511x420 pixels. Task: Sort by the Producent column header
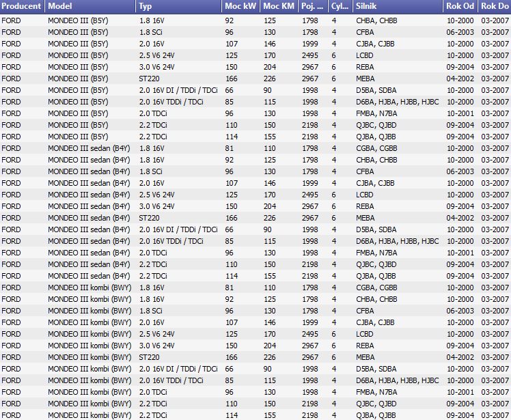[x=22, y=6]
